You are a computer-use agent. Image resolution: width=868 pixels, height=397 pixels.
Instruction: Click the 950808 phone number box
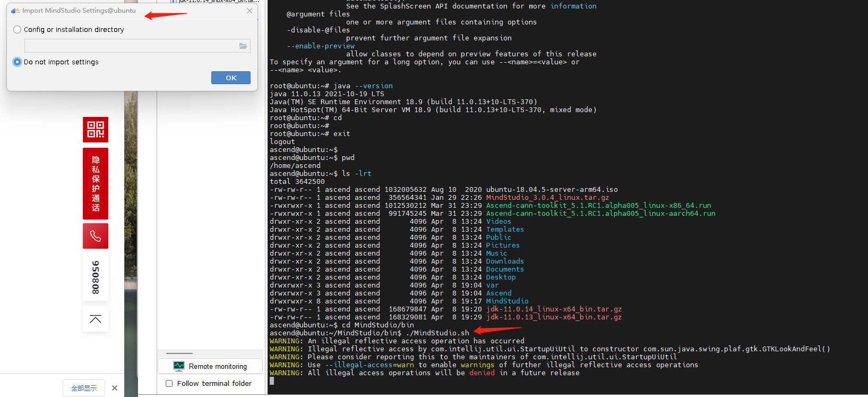point(96,277)
